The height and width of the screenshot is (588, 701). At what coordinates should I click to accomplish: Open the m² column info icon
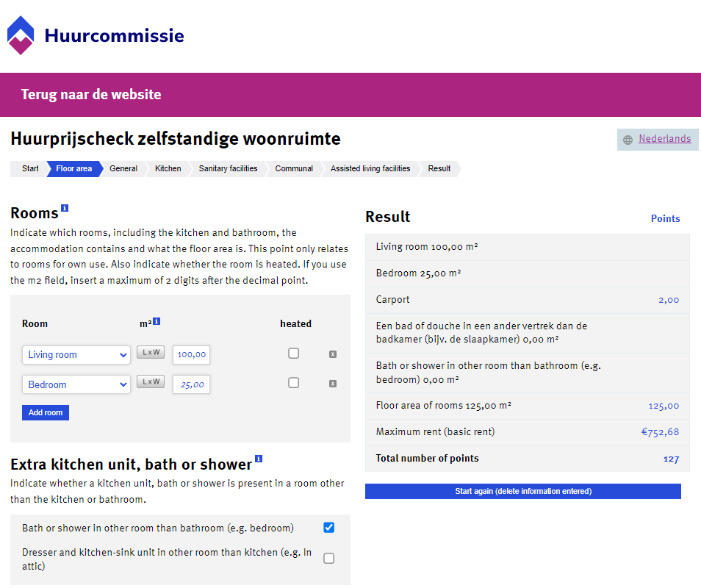[x=157, y=321]
